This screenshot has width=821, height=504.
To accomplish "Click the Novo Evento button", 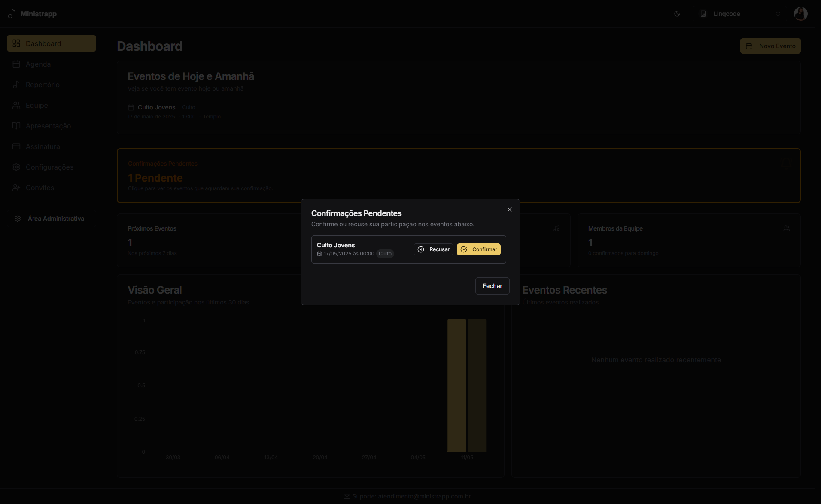I will tap(770, 46).
